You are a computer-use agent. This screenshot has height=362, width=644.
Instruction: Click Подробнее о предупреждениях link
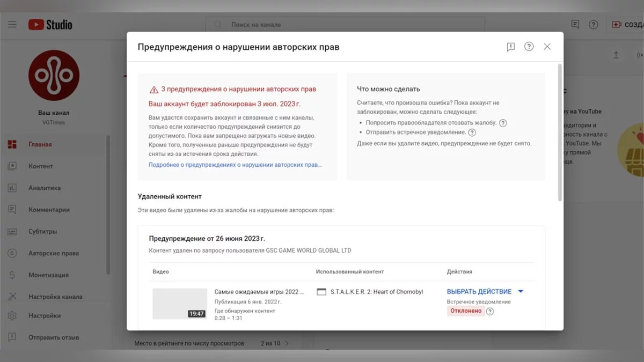pyautogui.click(x=235, y=165)
